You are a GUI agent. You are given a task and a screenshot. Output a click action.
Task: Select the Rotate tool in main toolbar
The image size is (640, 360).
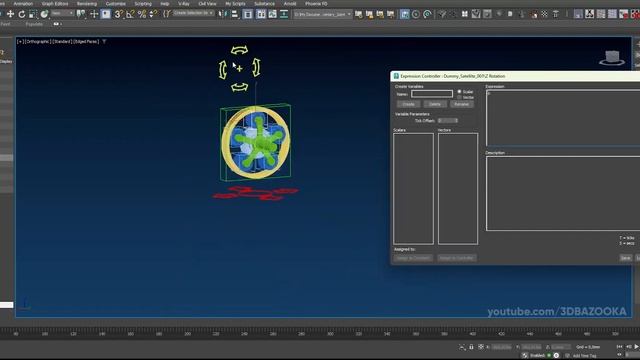coord(21,14)
